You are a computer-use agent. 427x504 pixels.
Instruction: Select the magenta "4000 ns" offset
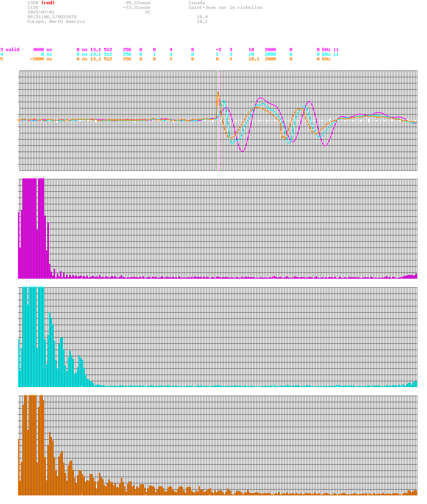[43, 50]
